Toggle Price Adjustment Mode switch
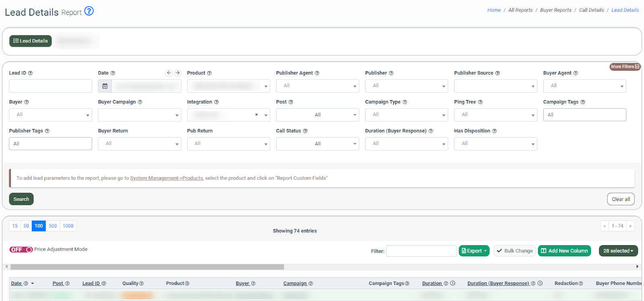Viewport: 644px width, 301px height. 21,250
